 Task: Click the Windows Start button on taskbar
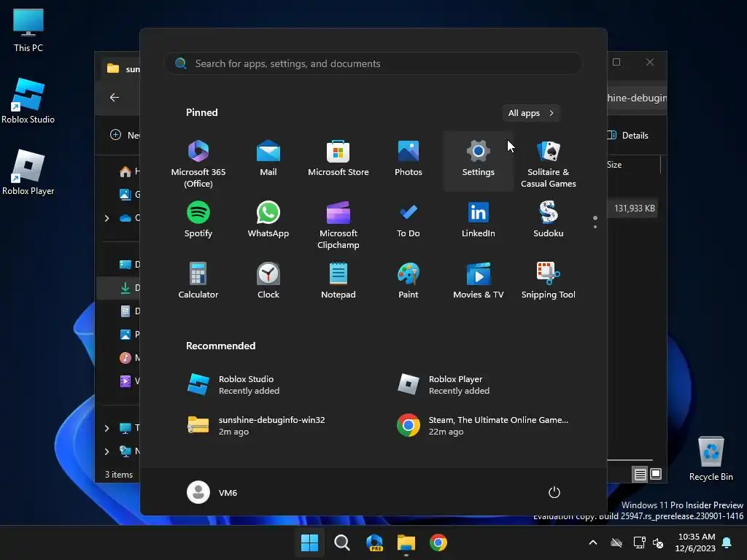[309, 542]
